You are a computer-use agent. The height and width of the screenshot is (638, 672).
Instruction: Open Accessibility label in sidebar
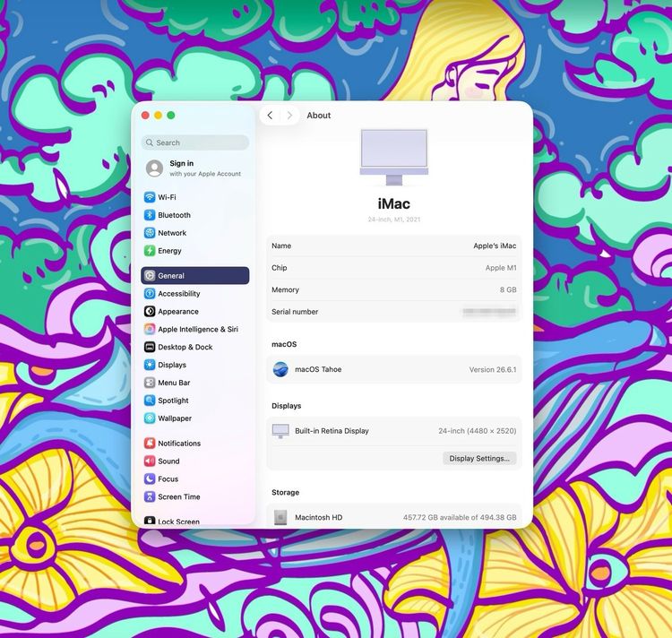point(178,294)
